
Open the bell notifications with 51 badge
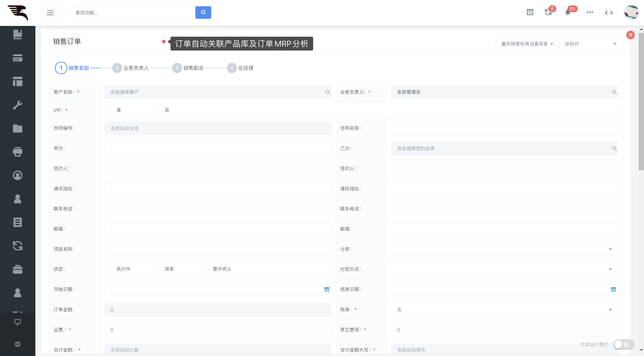click(x=568, y=12)
